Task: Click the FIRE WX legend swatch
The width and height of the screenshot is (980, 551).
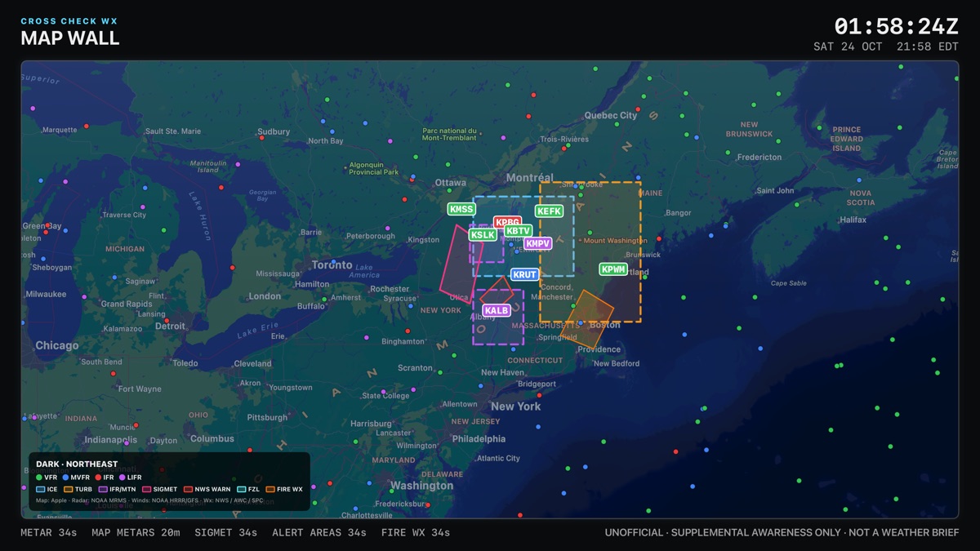Action: (x=270, y=489)
